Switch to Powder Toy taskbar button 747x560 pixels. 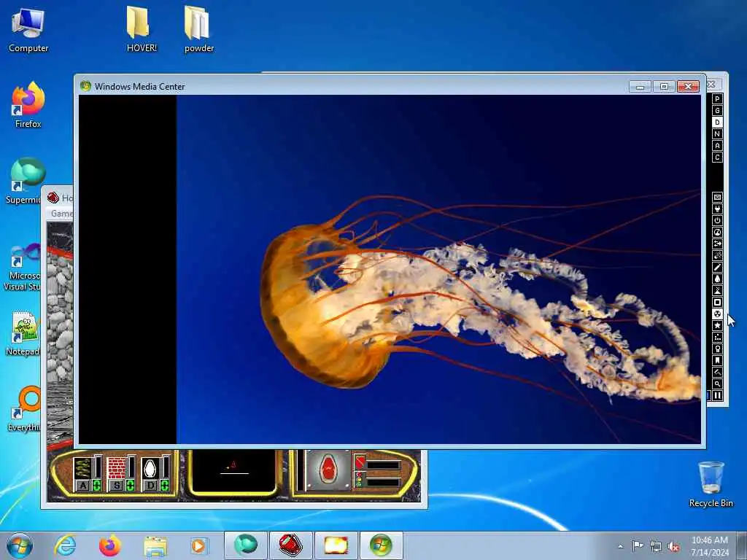[x=336, y=545]
